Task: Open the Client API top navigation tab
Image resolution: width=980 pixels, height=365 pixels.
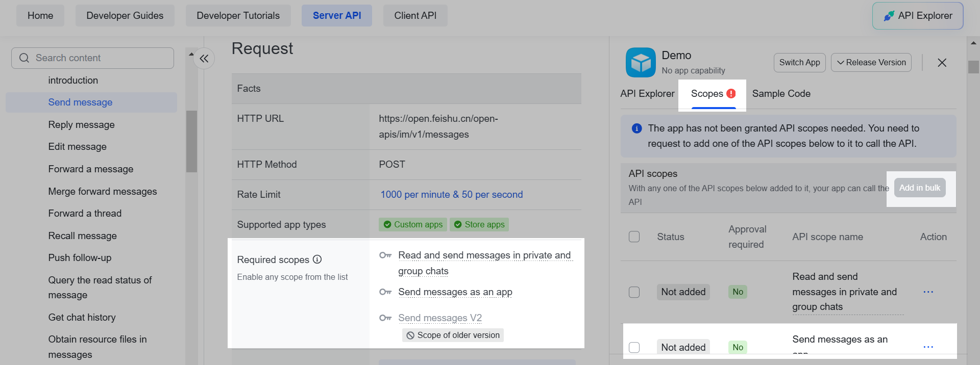Action: coord(415,16)
